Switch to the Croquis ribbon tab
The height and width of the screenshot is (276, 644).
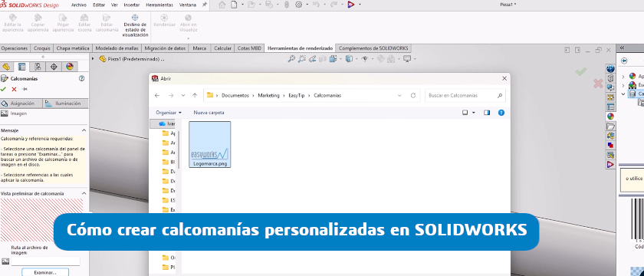(x=42, y=48)
